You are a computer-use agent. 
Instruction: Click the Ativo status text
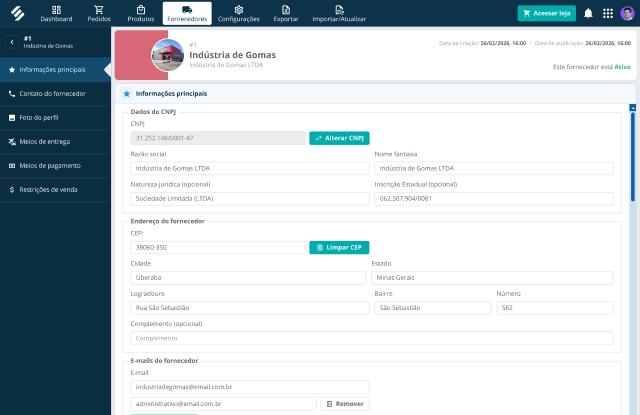(622, 67)
